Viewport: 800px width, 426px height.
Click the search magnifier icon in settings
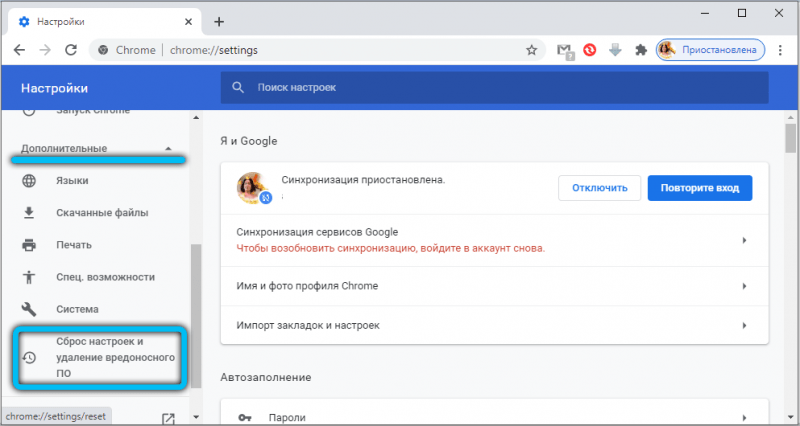point(238,87)
